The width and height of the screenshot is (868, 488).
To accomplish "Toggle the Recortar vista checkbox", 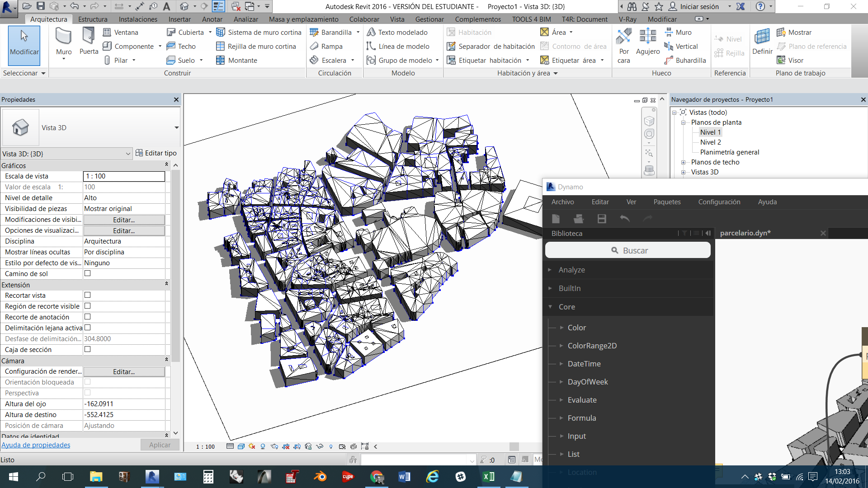I will (88, 295).
